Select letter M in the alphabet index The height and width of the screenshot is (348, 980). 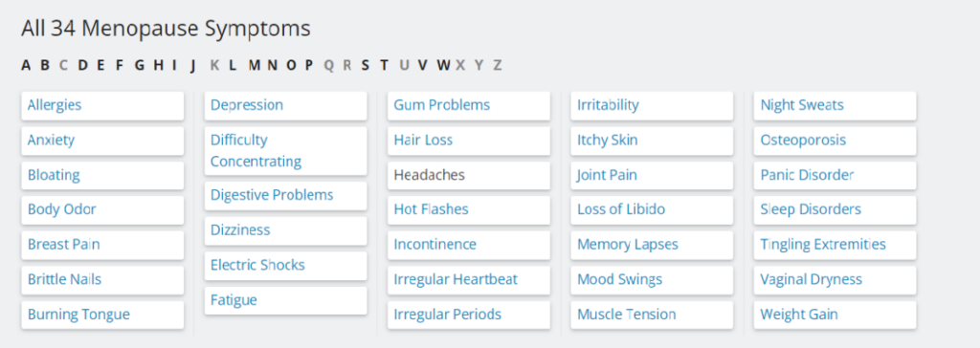click(254, 65)
